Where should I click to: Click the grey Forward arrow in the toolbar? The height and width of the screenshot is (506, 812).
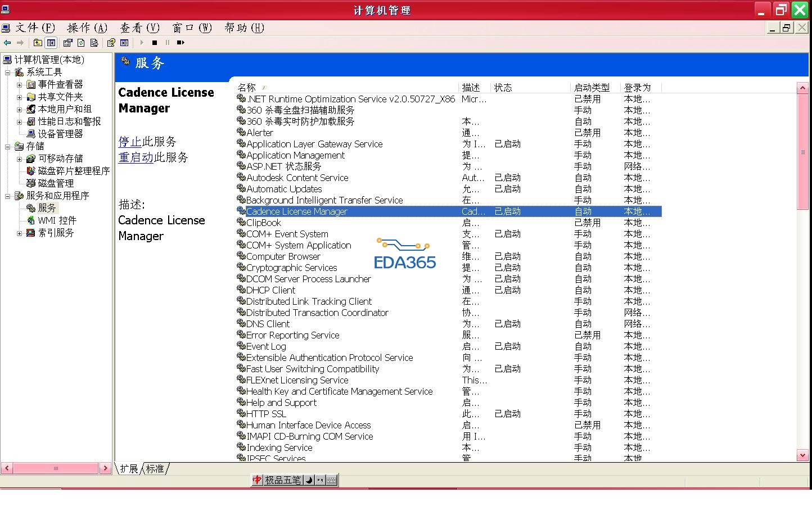coord(21,43)
